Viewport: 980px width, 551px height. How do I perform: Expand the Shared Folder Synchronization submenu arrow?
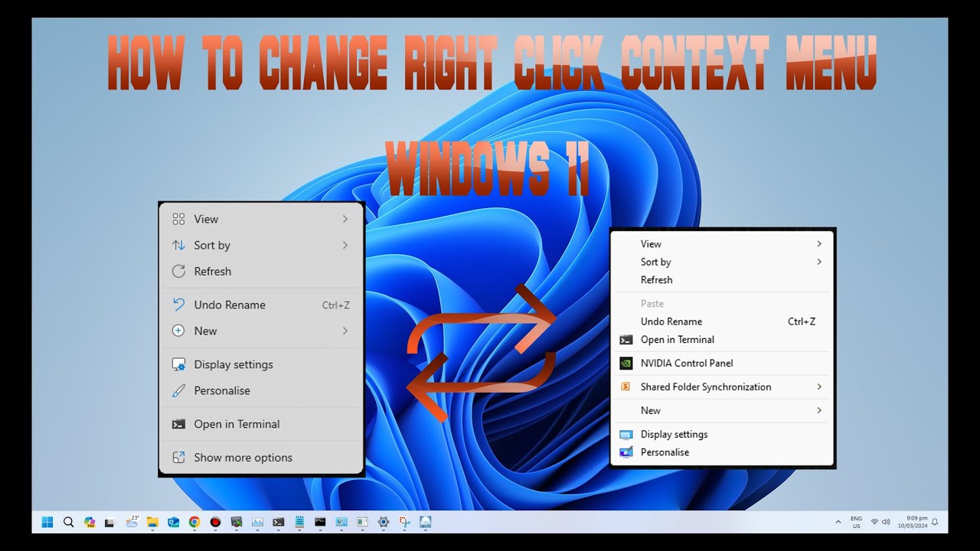(x=819, y=386)
